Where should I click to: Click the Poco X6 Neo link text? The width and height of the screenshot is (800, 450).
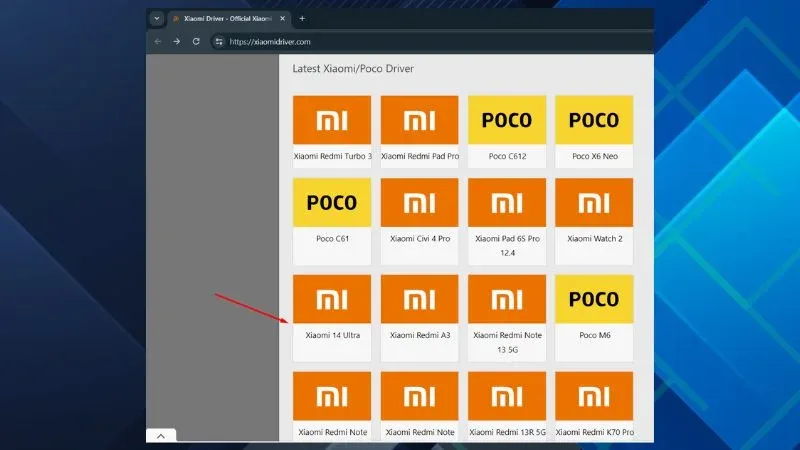tap(595, 156)
